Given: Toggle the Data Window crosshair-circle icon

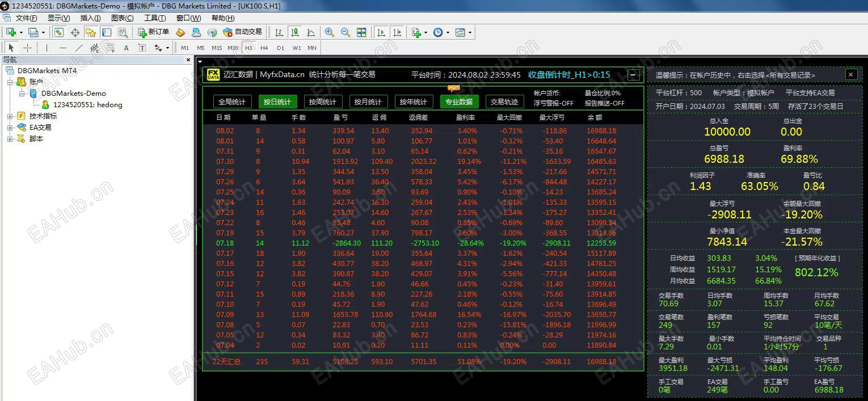Looking at the screenshot, I should point(75,32).
